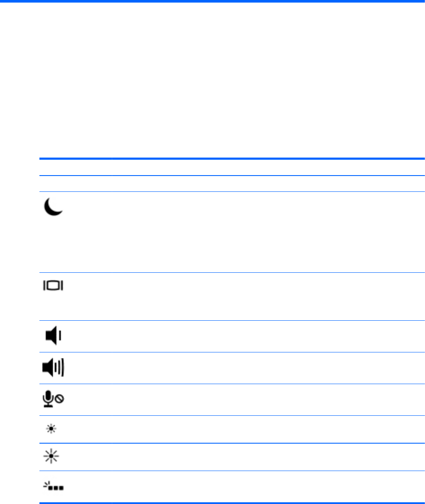Viewport: 425px width, 504px height.
Task: Click the microphone mute icon
Action: tap(54, 399)
